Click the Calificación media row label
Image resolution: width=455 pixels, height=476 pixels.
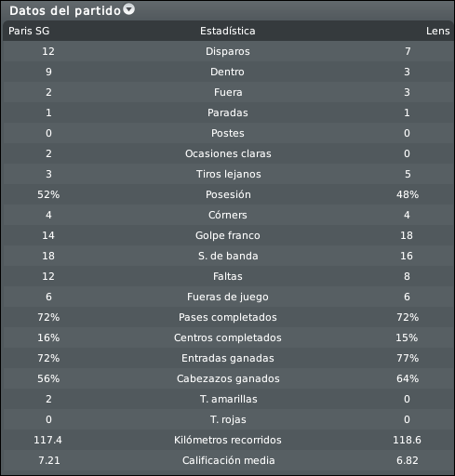(x=229, y=460)
